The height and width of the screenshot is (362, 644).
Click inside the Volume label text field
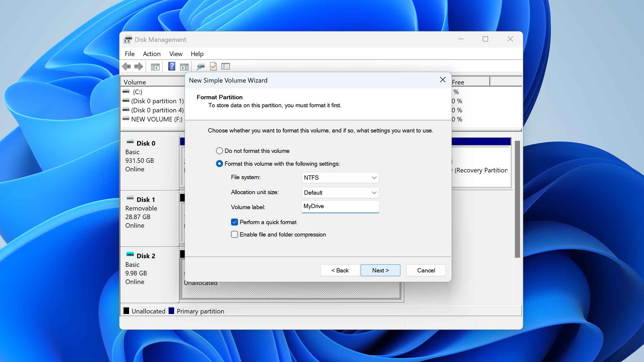pyautogui.click(x=340, y=206)
